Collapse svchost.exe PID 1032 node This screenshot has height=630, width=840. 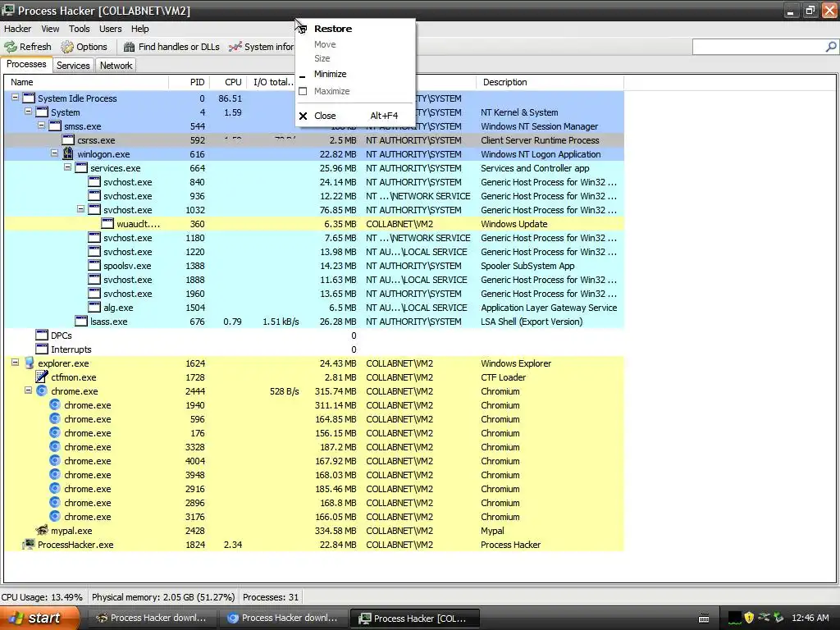click(x=81, y=209)
